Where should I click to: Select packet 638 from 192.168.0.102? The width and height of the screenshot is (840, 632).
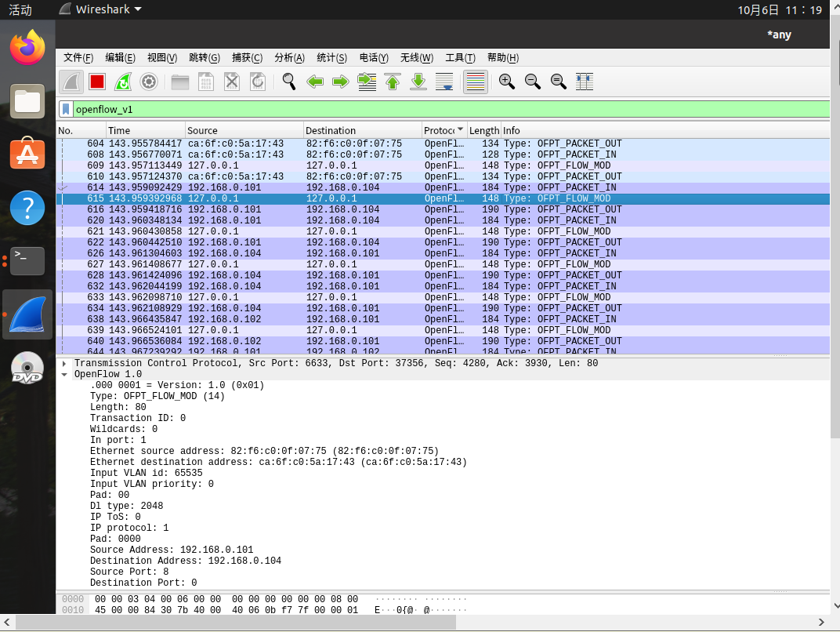pos(443,319)
